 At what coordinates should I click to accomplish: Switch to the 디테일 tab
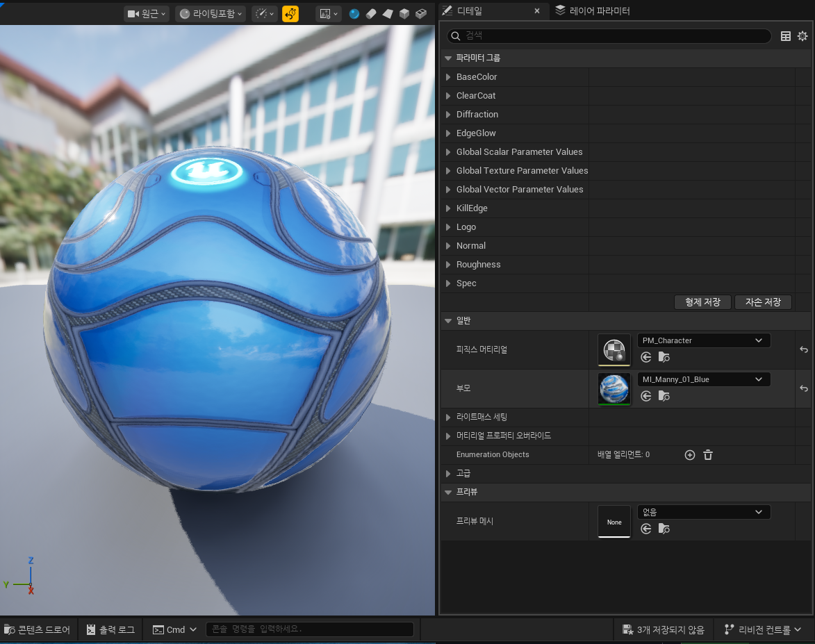coord(470,10)
